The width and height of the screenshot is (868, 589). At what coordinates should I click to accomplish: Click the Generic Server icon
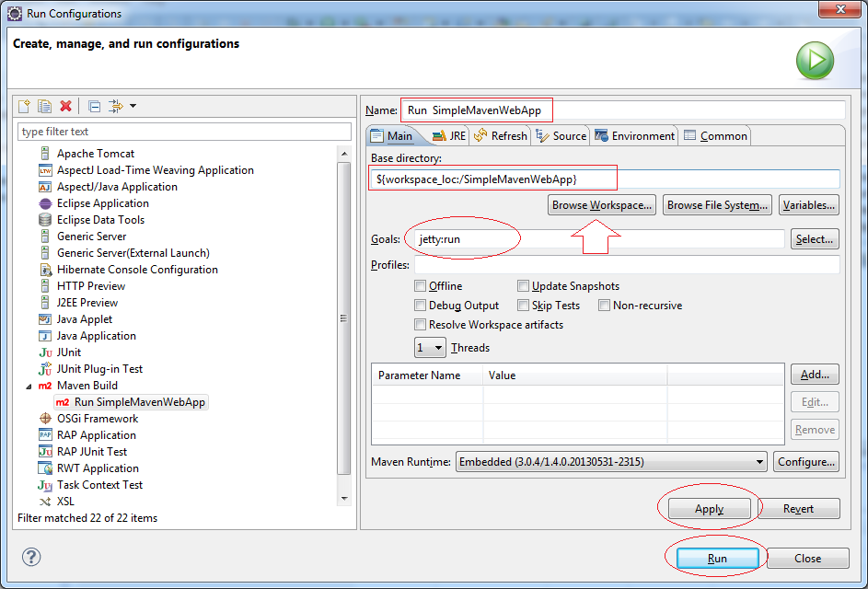coord(45,237)
